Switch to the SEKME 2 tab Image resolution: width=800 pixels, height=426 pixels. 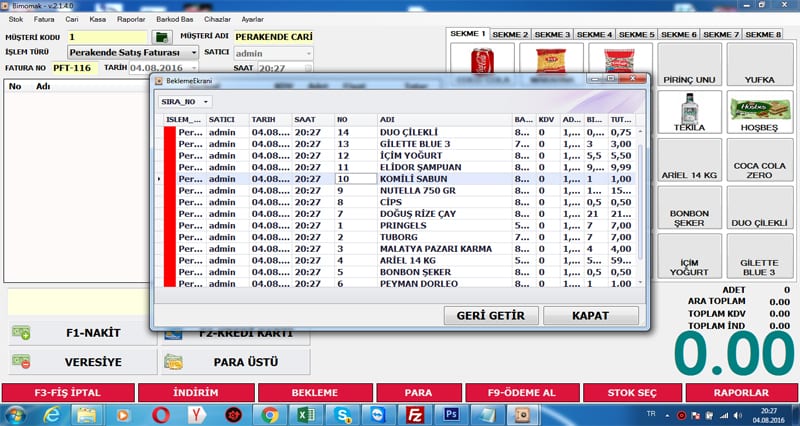click(x=510, y=35)
